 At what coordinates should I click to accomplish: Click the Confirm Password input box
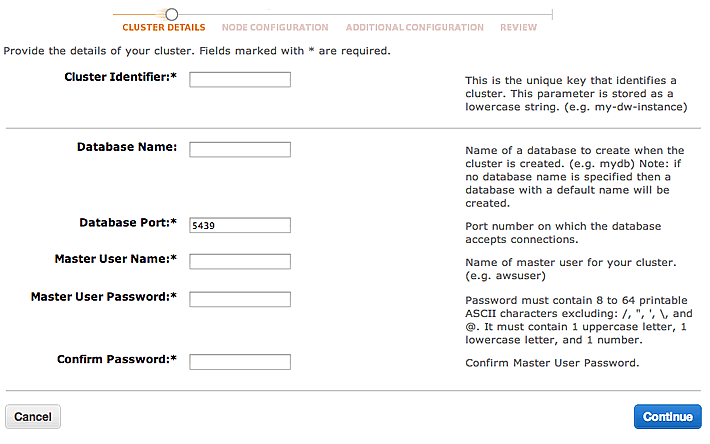[240, 362]
